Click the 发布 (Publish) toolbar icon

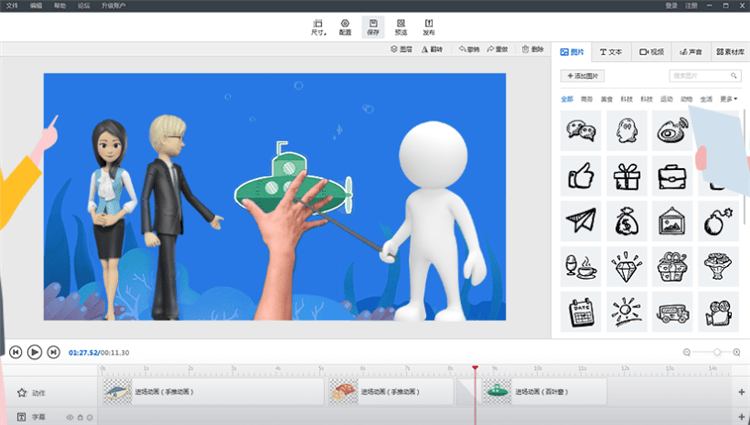(x=429, y=26)
